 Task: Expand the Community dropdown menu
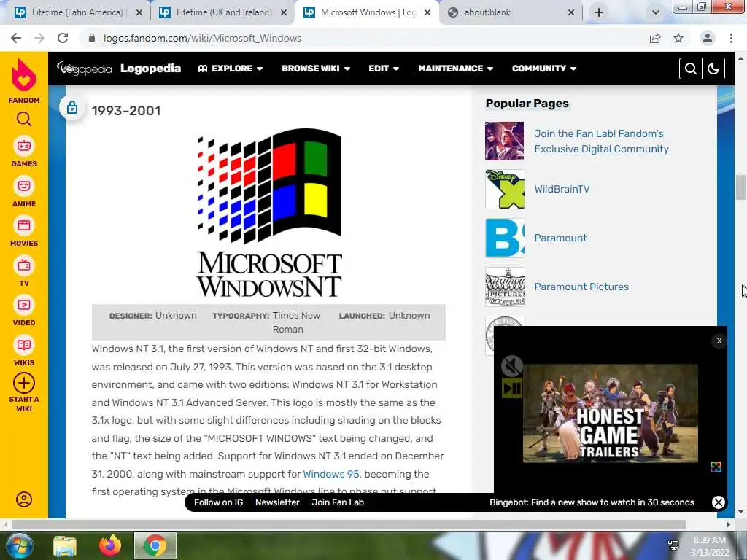[x=544, y=69]
